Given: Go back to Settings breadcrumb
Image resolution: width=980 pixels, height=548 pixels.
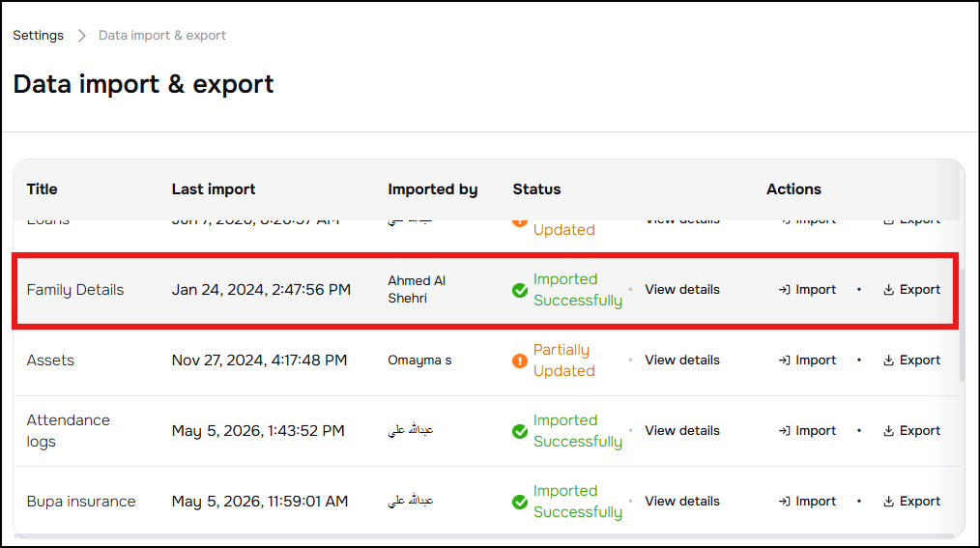Looking at the screenshot, I should coord(38,36).
